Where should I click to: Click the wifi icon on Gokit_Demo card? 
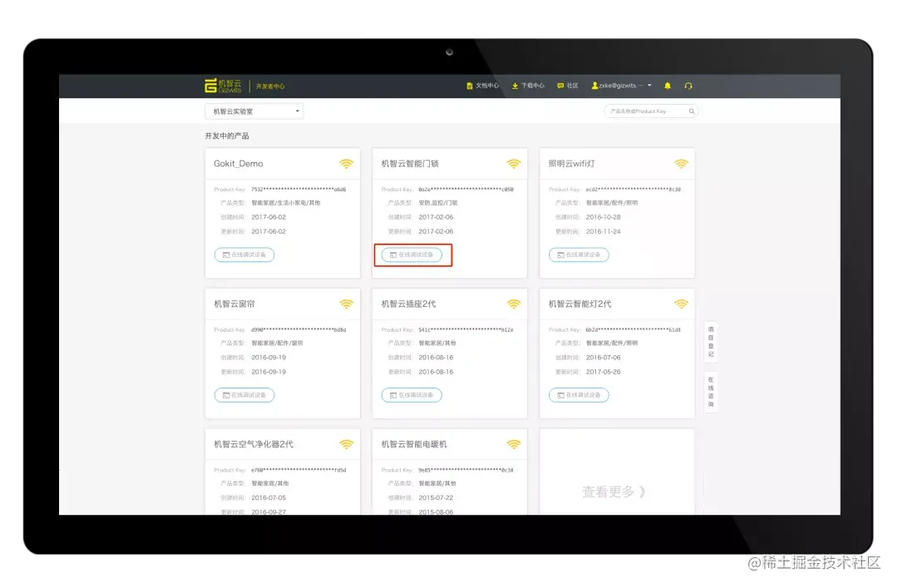[x=347, y=164]
